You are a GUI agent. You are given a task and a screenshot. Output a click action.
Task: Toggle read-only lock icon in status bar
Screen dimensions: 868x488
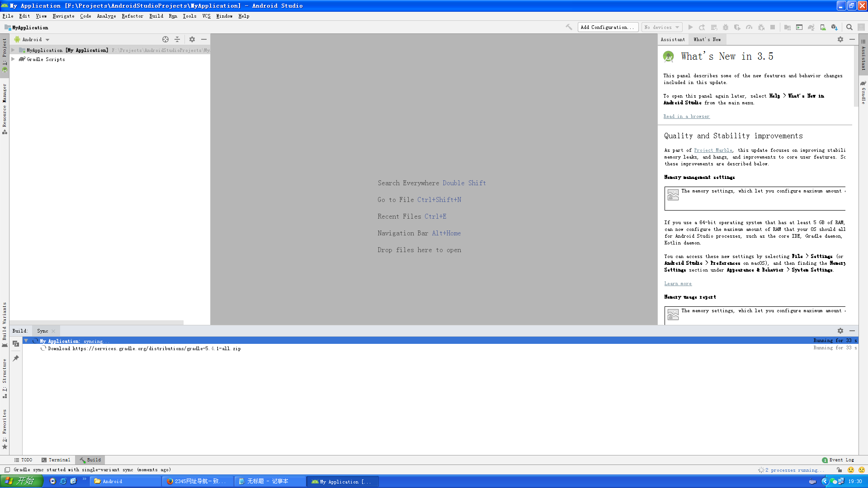(x=839, y=470)
